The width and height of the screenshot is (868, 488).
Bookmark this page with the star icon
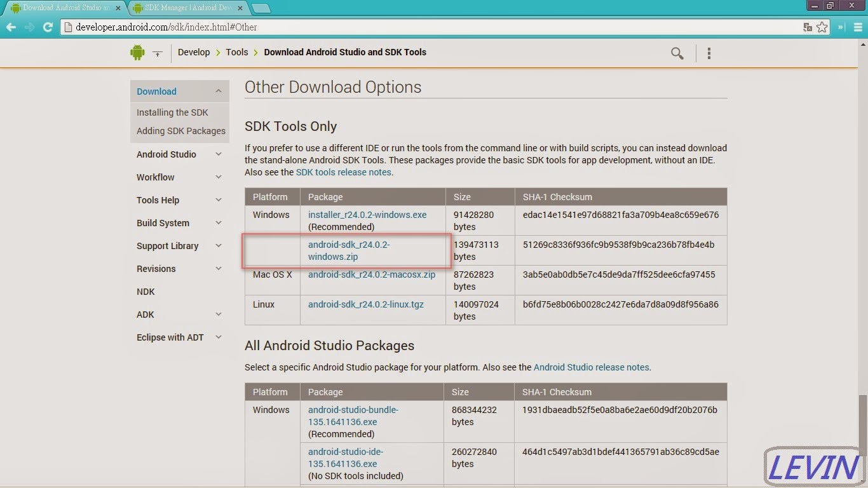tap(822, 27)
